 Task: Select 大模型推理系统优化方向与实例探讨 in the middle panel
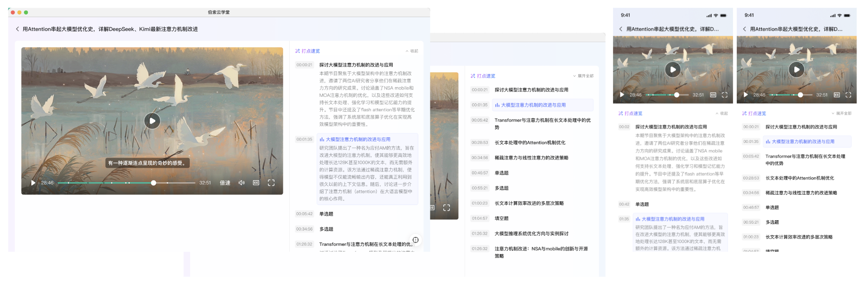click(x=531, y=234)
